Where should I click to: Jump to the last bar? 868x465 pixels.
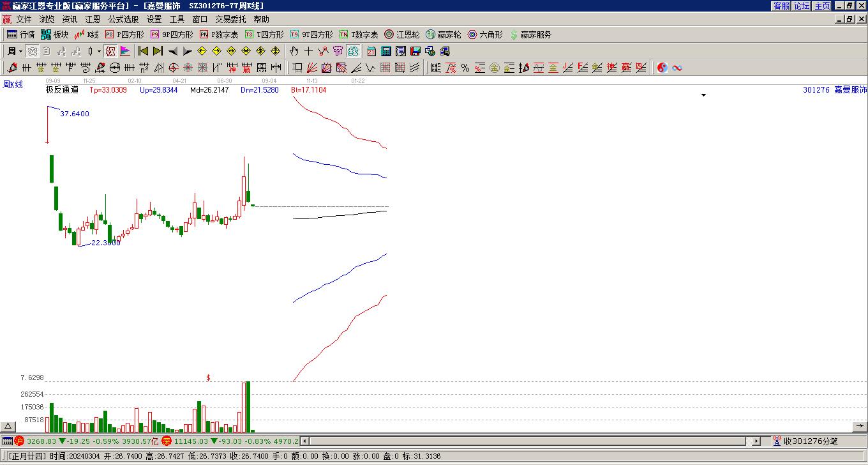point(158,51)
